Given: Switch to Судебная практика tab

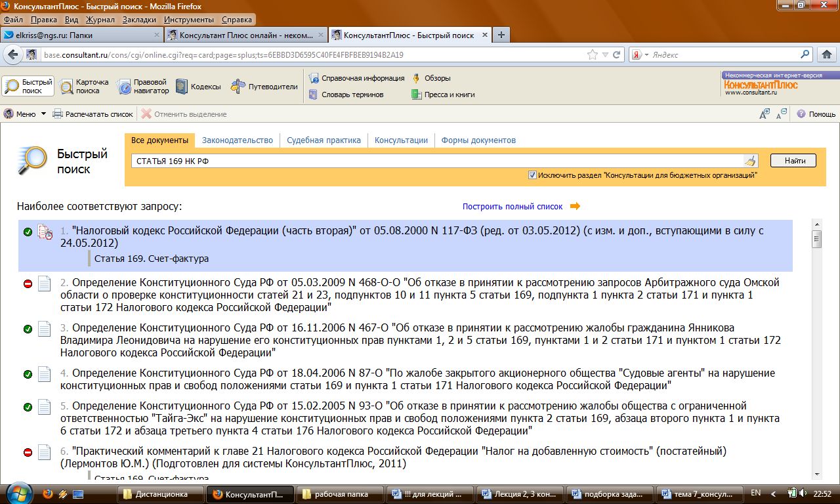Looking at the screenshot, I should (x=324, y=140).
